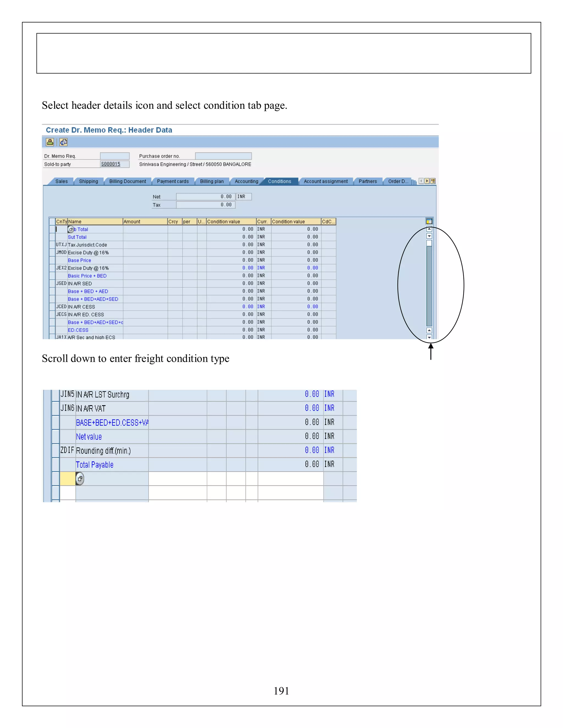Click search help icon in empty condition row

tap(80, 479)
